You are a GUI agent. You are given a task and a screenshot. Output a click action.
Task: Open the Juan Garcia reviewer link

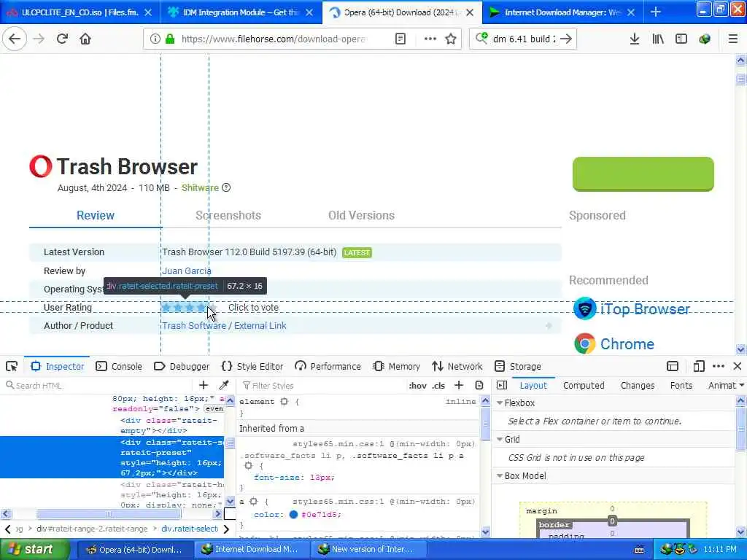[186, 271]
